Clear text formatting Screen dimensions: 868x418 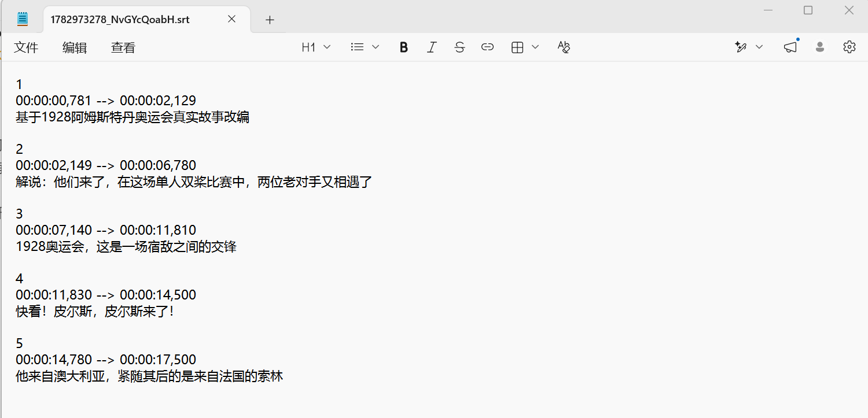564,47
